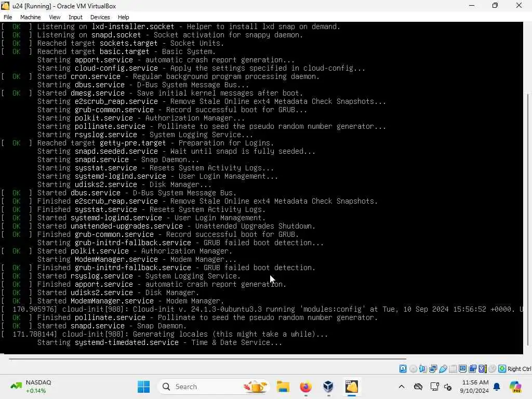Click 'Starting polkit.service' console line

click(141, 118)
